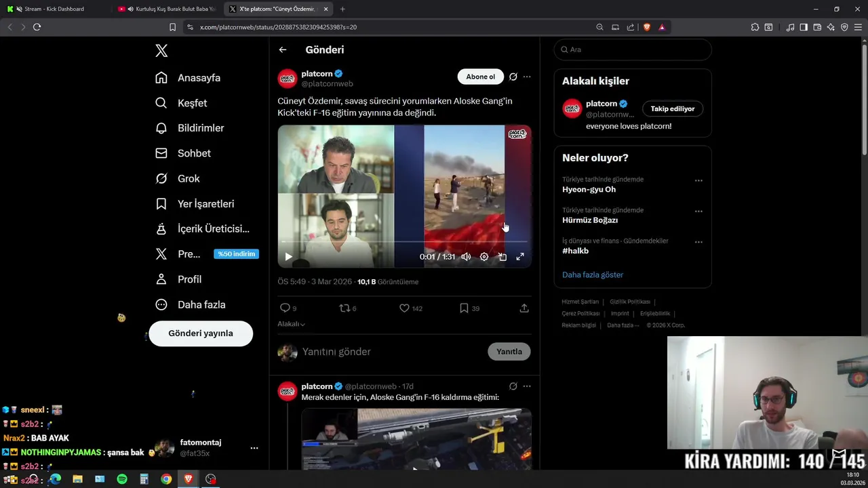Go to Anasayfa in sidebar

188,78
